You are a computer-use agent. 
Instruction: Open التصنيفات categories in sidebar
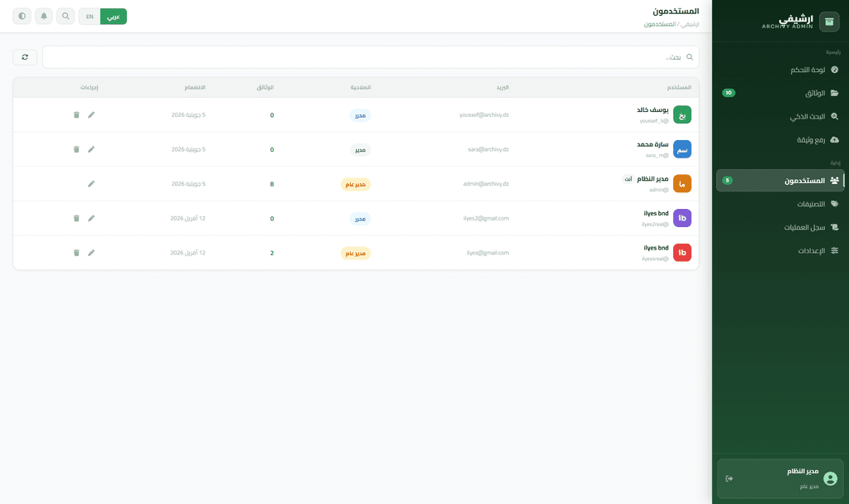[780, 204]
